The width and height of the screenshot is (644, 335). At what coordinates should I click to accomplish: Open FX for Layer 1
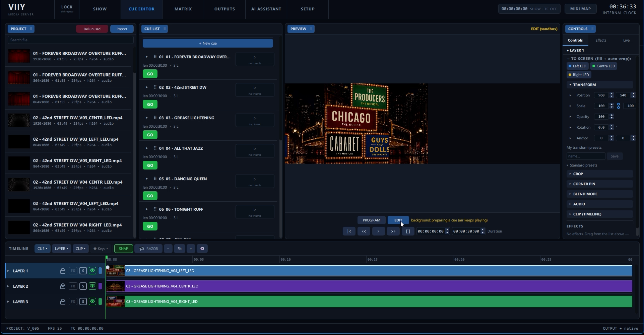[x=73, y=271]
